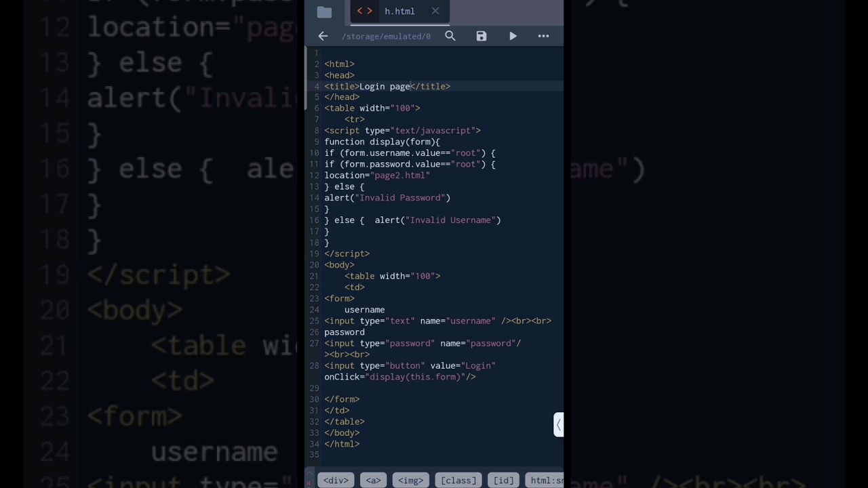868x488 pixels.
Task: Click the closing </form> tag line
Action: pyautogui.click(x=342, y=399)
